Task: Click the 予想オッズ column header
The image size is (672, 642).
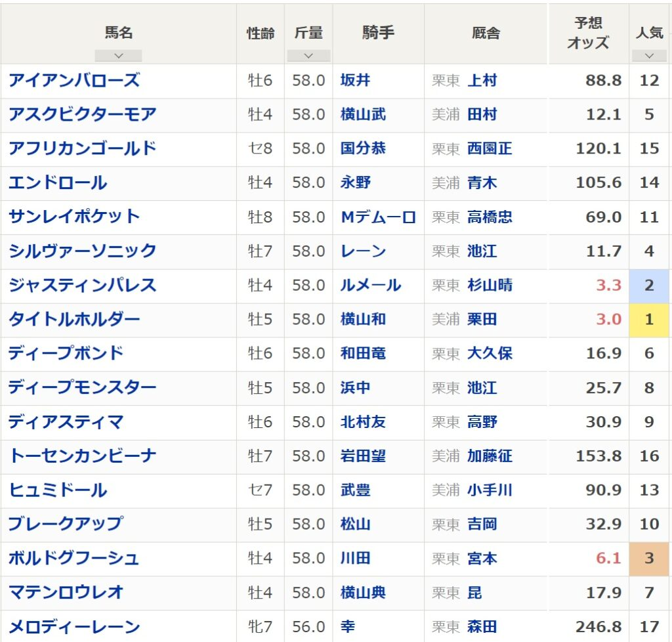Action: (x=588, y=33)
